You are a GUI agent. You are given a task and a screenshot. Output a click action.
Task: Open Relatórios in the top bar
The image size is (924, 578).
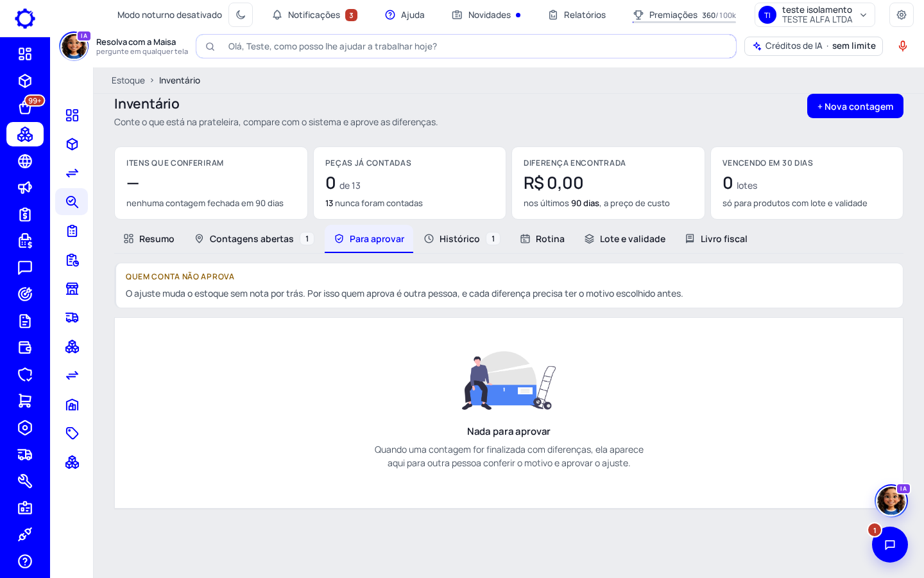(x=577, y=15)
